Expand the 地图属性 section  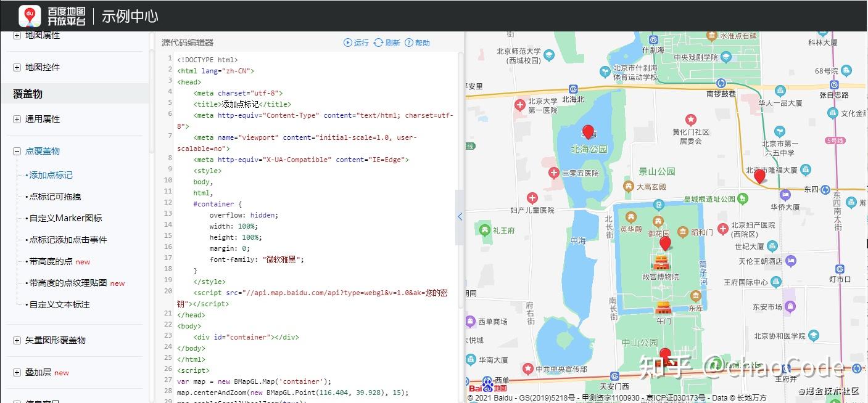pyautogui.click(x=17, y=36)
